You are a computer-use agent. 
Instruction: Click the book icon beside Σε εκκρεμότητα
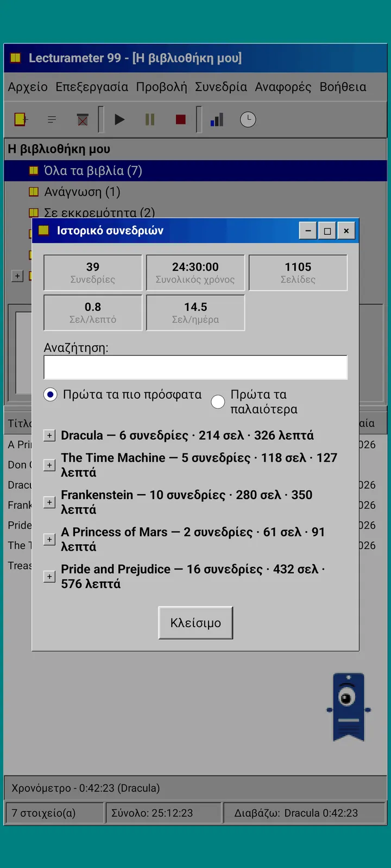pyautogui.click(x=34, y=213)
